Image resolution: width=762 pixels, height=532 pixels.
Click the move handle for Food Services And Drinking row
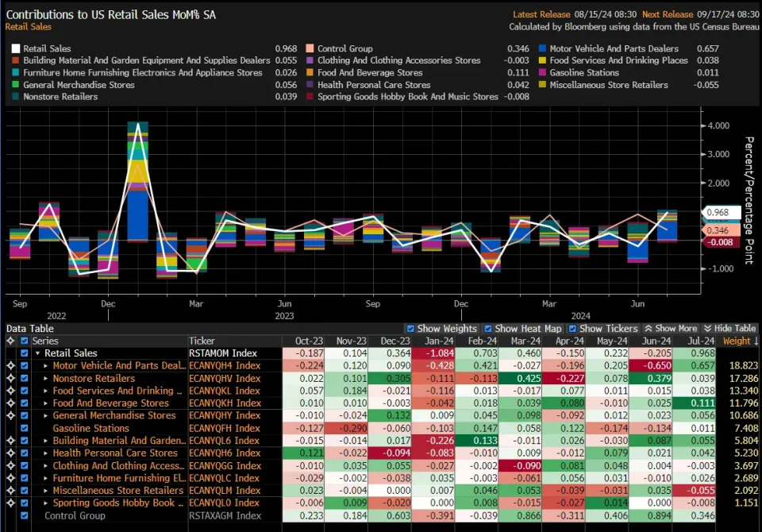(x=10, y=391)
